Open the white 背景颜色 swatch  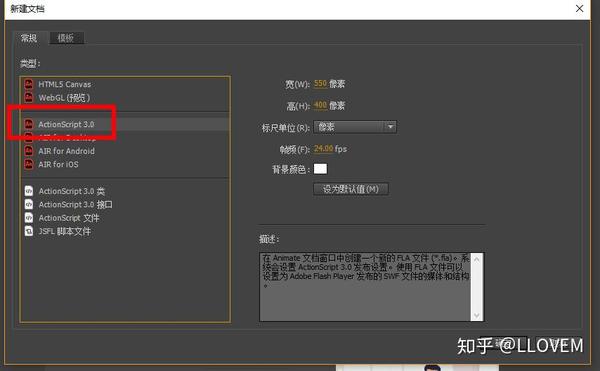tap(320, 169)
